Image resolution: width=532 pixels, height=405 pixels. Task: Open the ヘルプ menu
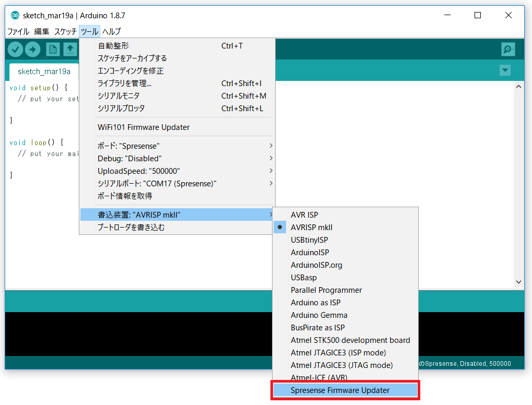pos(111,31)
